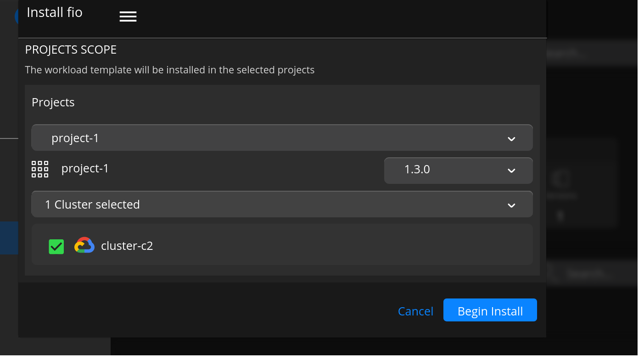Viewport: 644px width, 359px height.
Task: Open the Projects selection dropdown showing project-1
Action: 282,138
